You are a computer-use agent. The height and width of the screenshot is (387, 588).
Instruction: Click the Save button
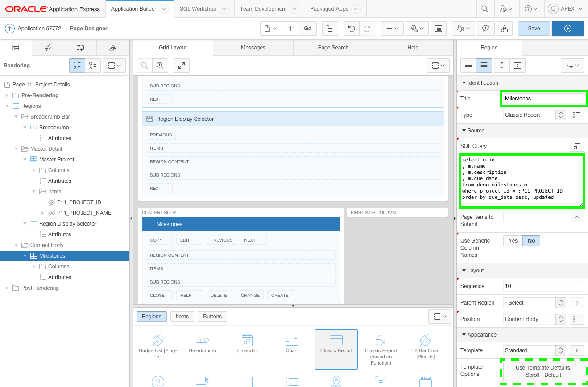tap(534, 28)
